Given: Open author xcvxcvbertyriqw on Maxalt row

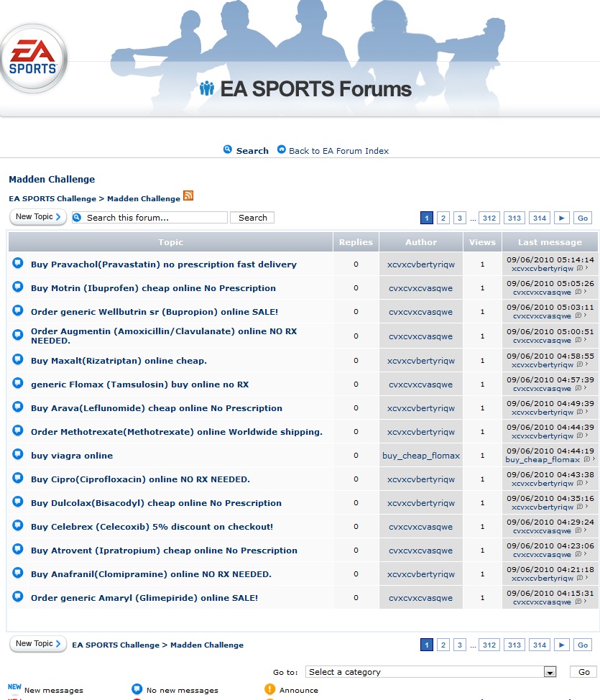Looking at the screenshot, I should pos(421,361).
